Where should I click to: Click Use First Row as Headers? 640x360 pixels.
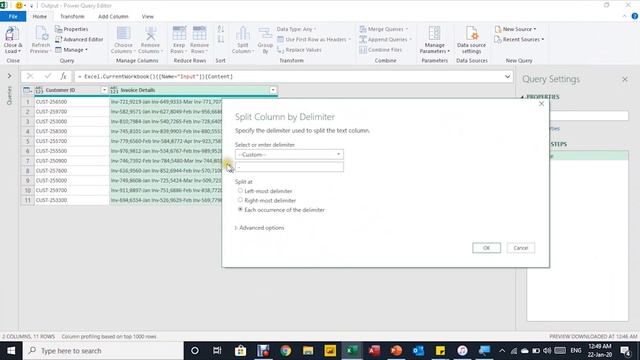pyautogui.click(x=313, y=40)
